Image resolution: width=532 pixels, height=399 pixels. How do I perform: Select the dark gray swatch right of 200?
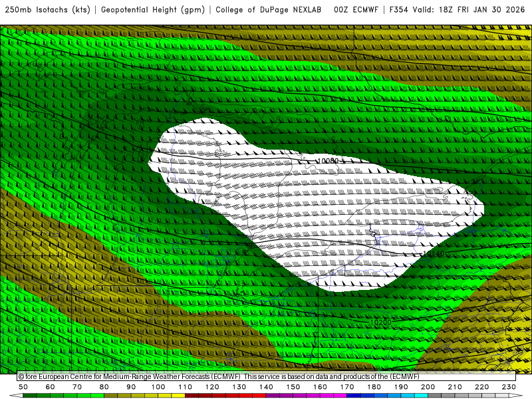coord(435,395)
